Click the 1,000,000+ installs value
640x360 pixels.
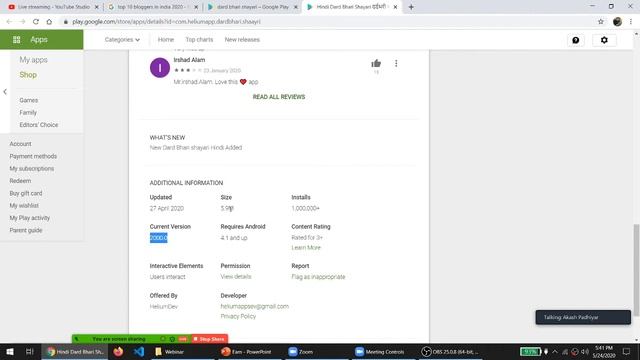click(x=305, y=208)
